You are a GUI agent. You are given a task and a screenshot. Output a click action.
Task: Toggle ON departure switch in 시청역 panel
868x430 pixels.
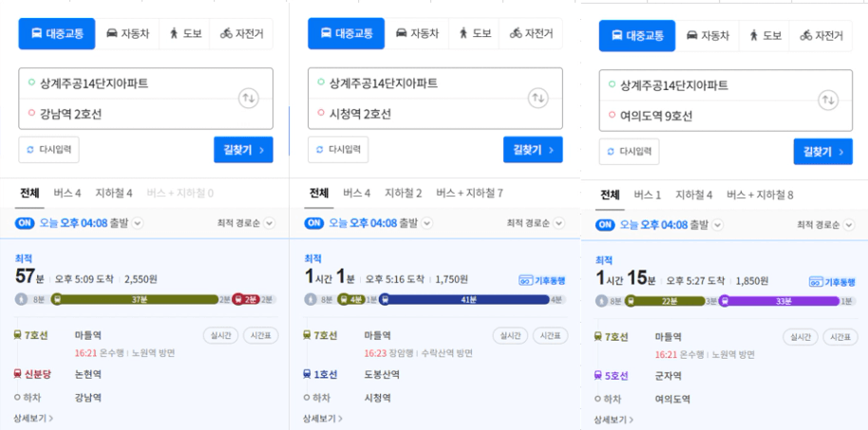coord(314,223)
